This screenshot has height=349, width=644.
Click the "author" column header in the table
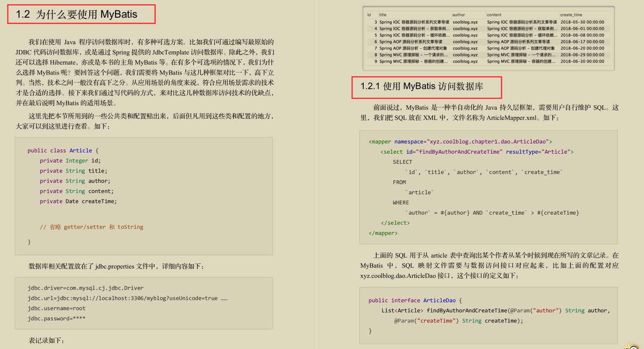459,15
